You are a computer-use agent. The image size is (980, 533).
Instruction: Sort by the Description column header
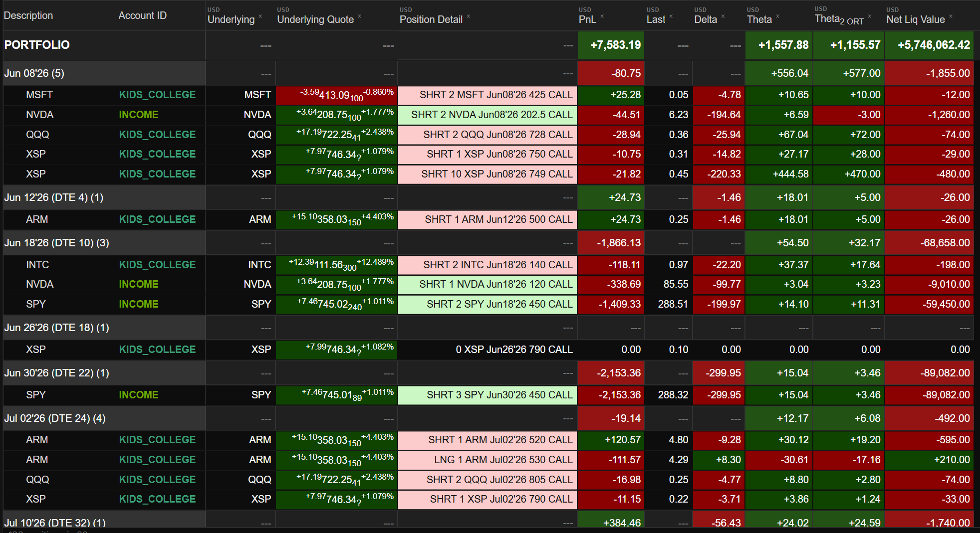[28, 15]
